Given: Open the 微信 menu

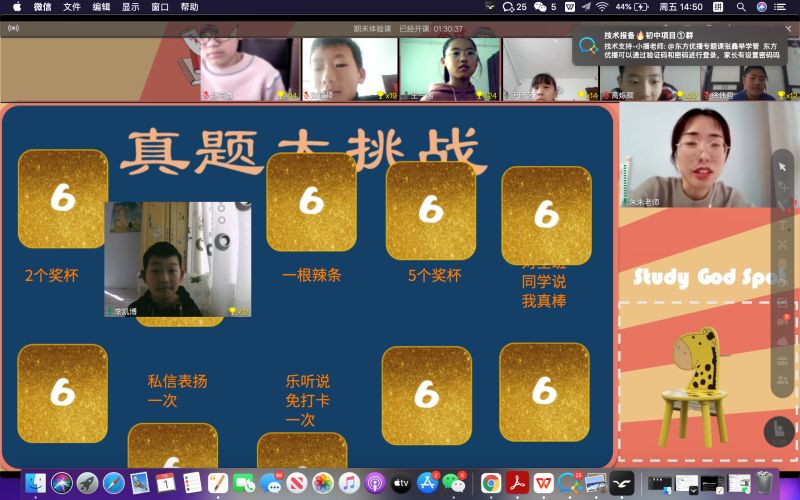Looking at the screenshot, I should tap(42, 7).
